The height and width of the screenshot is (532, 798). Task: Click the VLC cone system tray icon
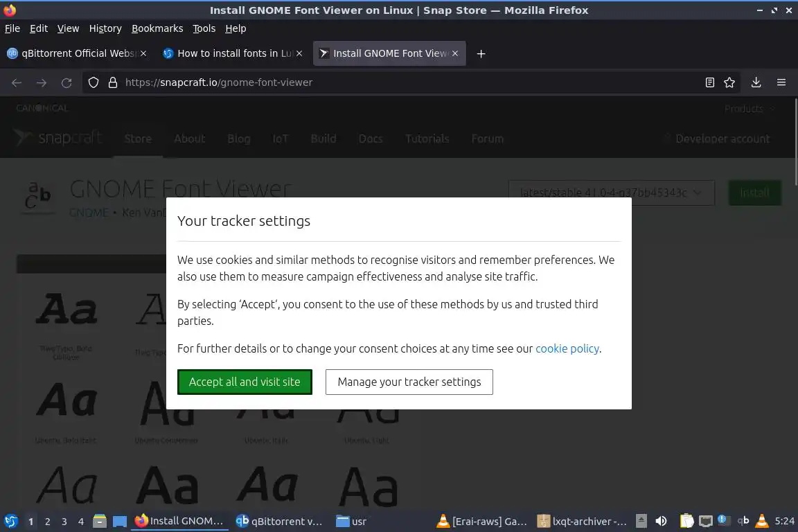coord(762,521)
